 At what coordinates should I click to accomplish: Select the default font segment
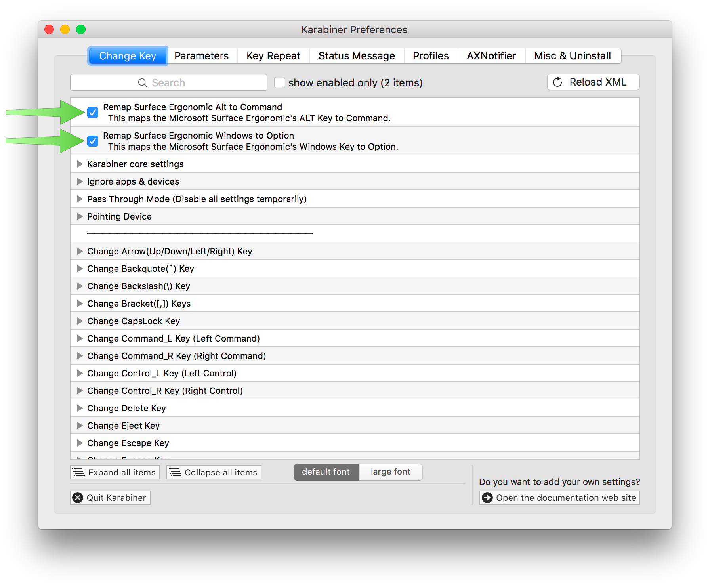(326, 472)
